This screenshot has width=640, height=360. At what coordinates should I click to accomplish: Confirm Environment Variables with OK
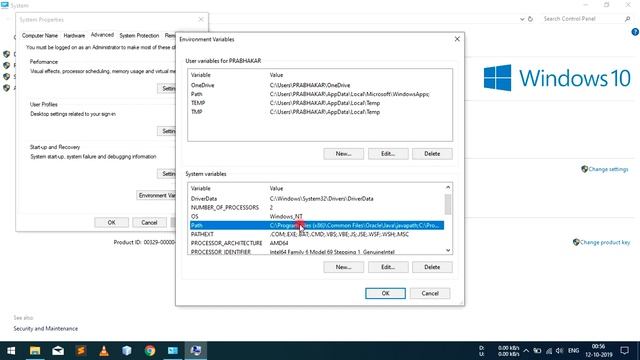point(385,293)
